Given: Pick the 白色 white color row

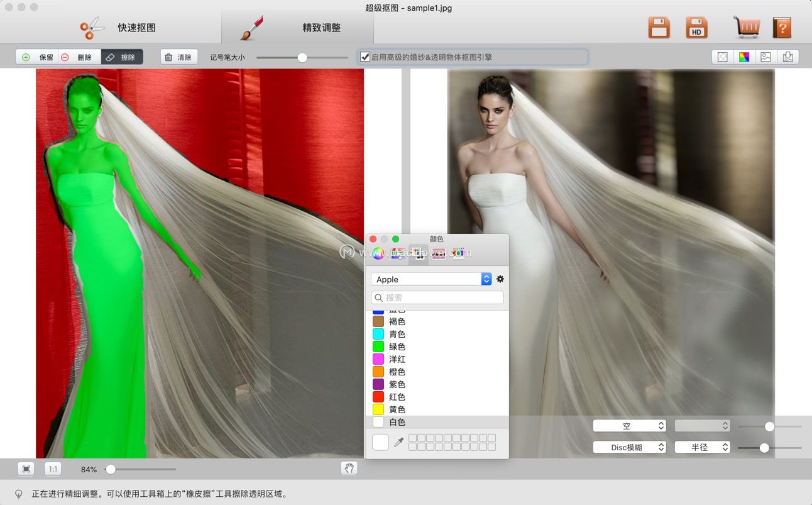Looking at the screenshot, I should click(x=437, y=422).
